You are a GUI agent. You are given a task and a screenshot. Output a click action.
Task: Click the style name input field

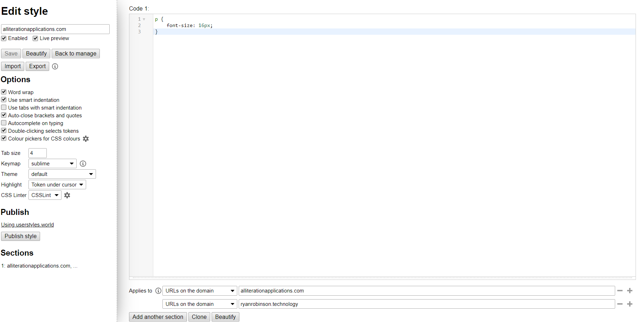pos(55,29)
